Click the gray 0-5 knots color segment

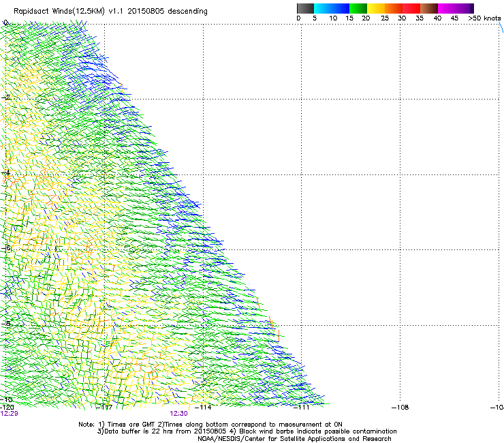(x=305, y=8)
